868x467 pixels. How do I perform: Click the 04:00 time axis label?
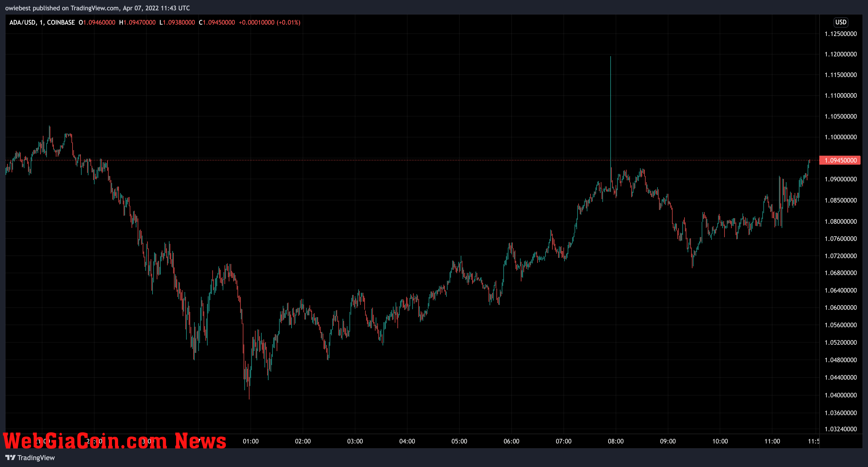coord(407,441)
